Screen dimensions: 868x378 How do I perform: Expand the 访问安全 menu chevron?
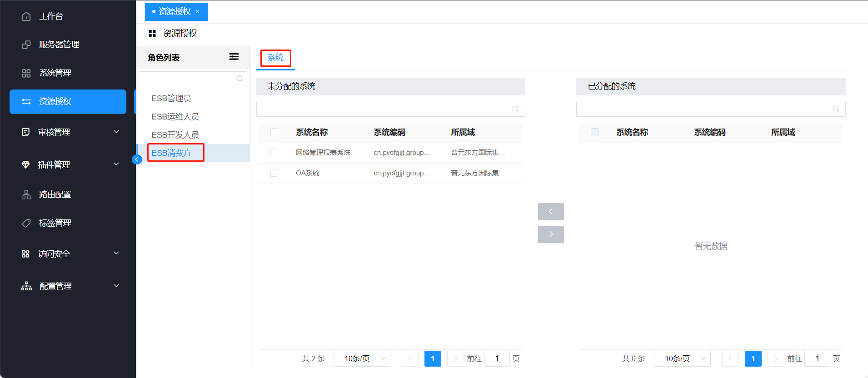point(116,253)
